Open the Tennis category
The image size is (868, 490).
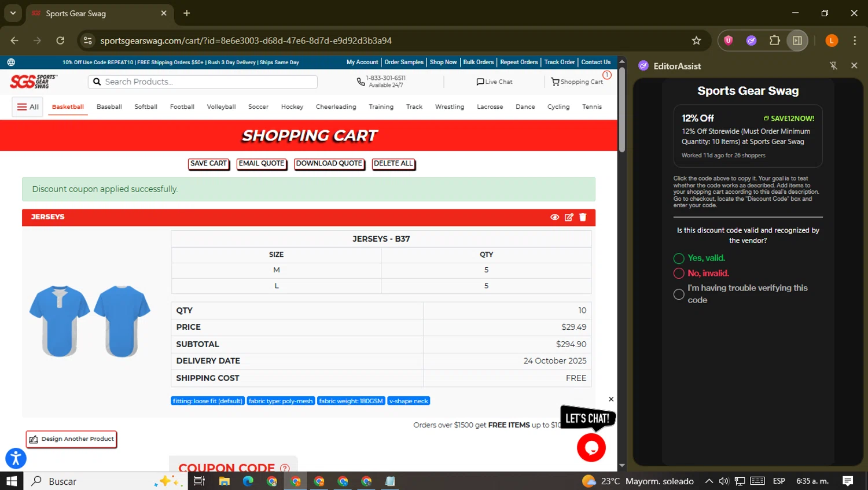592,107
